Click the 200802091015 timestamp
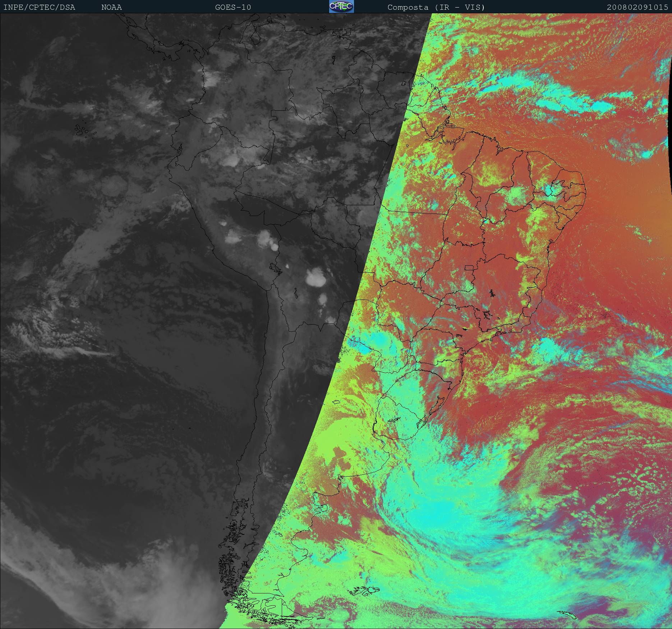Screen dimensions: 672x629 pyautogui.click(x=638, y=7)
